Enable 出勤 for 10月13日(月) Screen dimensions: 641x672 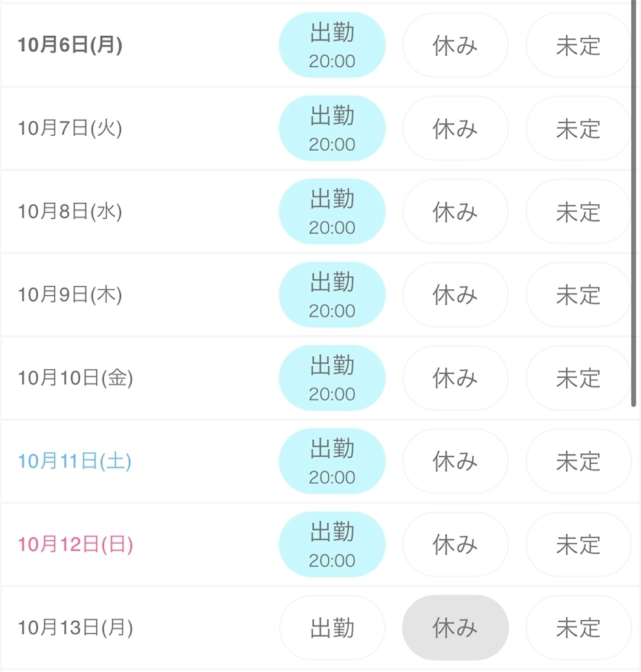pos(332,628)
